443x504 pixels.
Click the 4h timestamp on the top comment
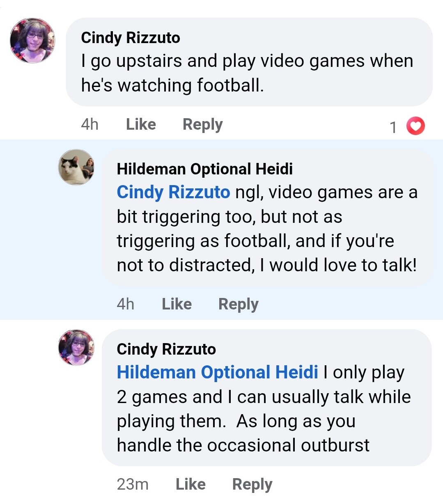tap(90, 124)
